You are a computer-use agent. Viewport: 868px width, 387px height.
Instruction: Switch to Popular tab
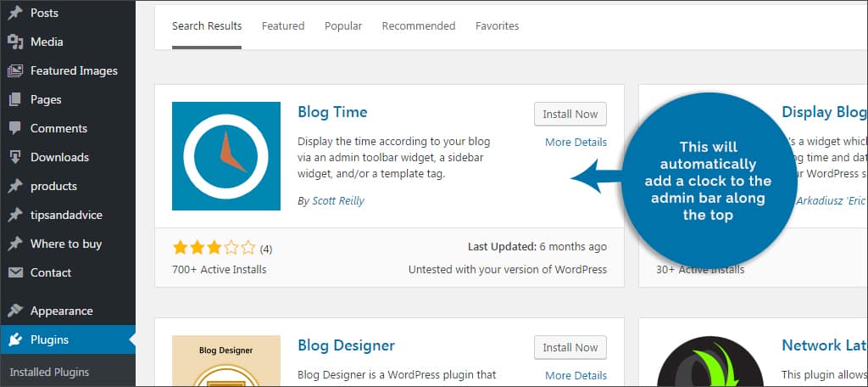(343, 26)
